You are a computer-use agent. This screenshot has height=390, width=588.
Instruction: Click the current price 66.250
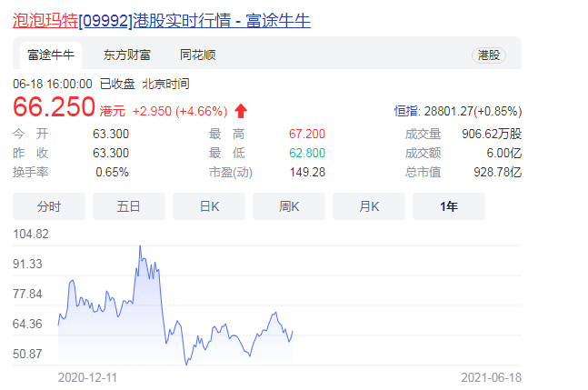54,107
